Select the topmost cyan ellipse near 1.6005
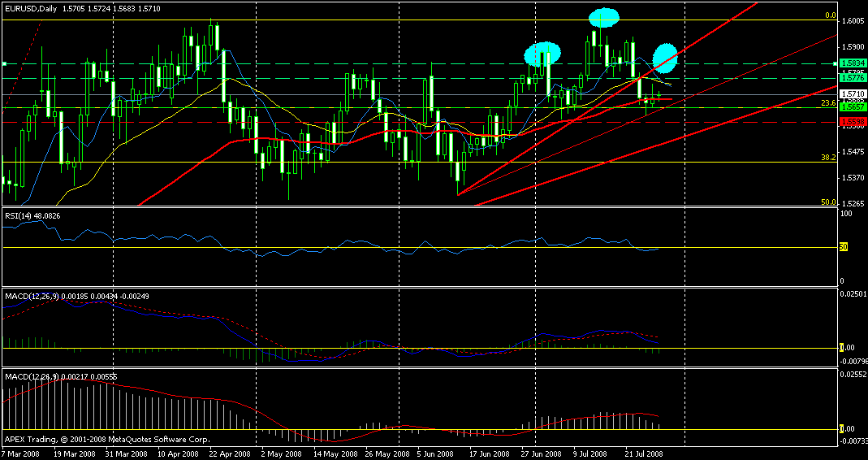This screenshot has height=460, width=868. 602,18
